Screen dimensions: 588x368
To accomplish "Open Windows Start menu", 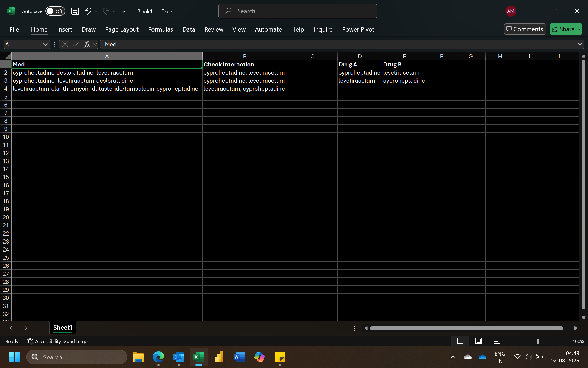I will (14, 357).
